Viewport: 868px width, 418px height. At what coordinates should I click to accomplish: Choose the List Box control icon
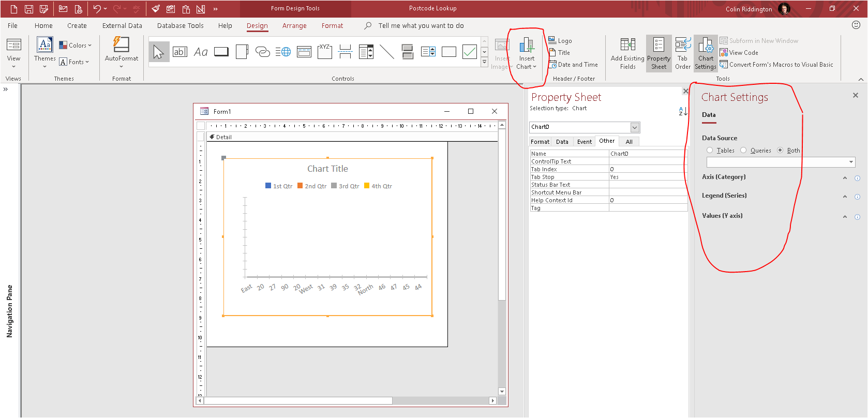pos(428,51)
